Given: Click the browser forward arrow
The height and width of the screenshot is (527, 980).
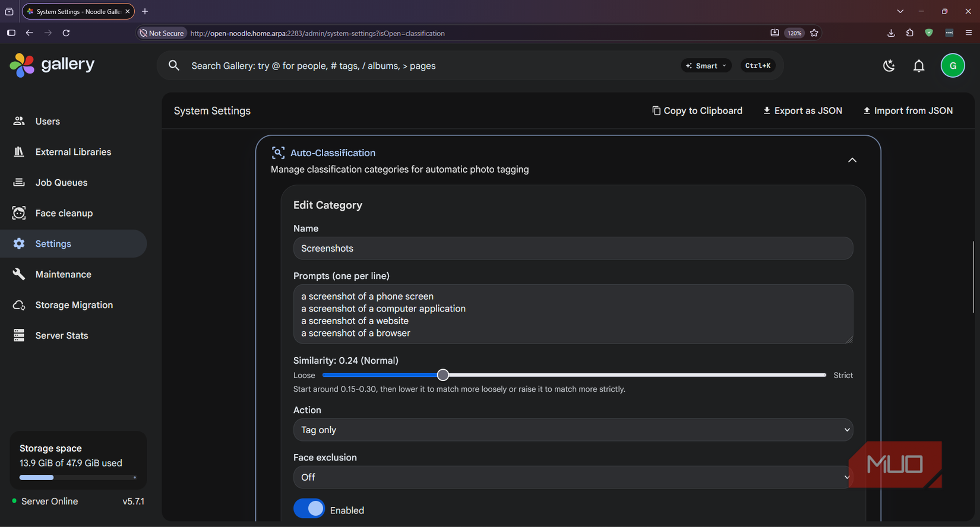Looking at the screenshot, I should coord(48,33).
